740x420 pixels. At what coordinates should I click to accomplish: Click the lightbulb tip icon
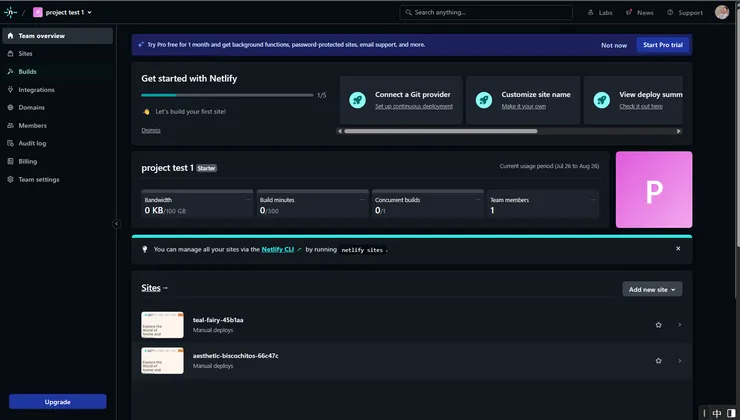145,249
